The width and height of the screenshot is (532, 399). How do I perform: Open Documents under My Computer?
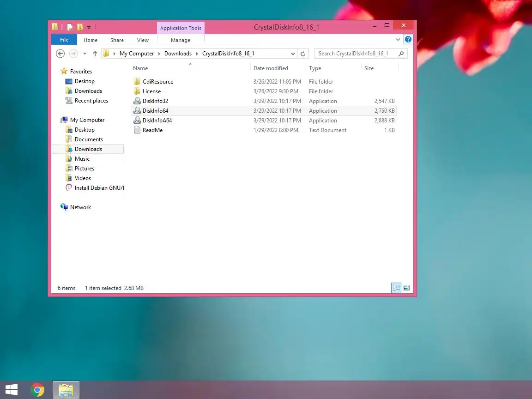(x=89, y=139)
